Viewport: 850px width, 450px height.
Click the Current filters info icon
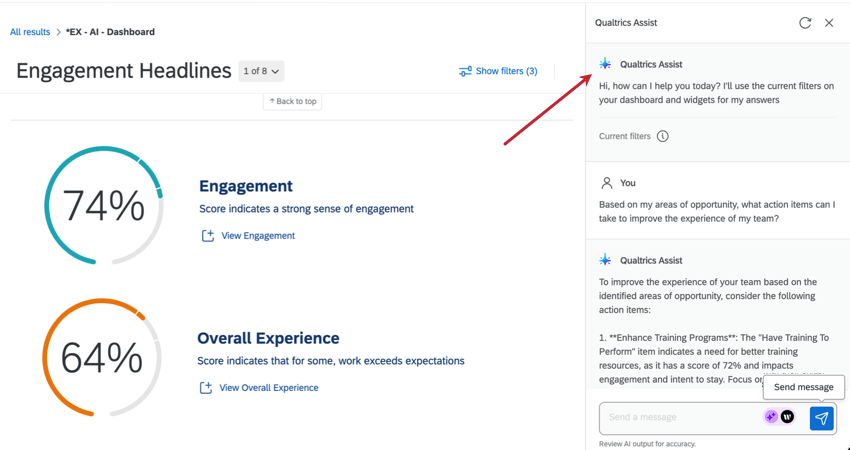point(662,136)
